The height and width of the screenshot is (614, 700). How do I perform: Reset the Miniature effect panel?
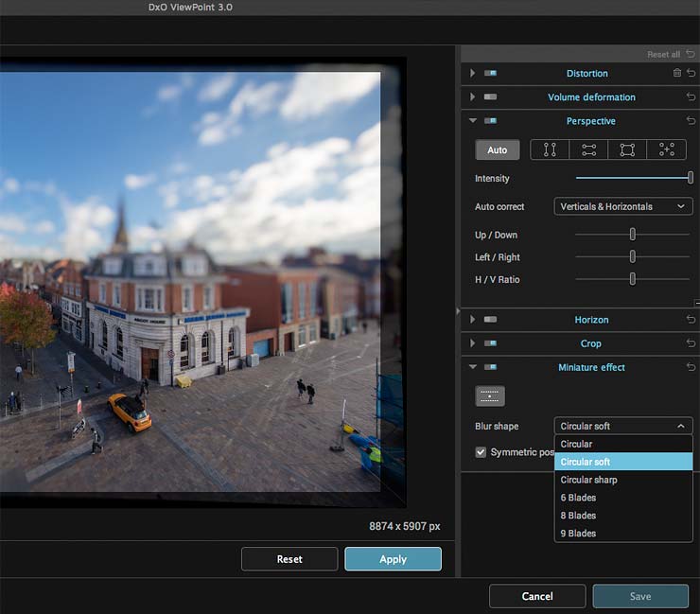point(691,367)
